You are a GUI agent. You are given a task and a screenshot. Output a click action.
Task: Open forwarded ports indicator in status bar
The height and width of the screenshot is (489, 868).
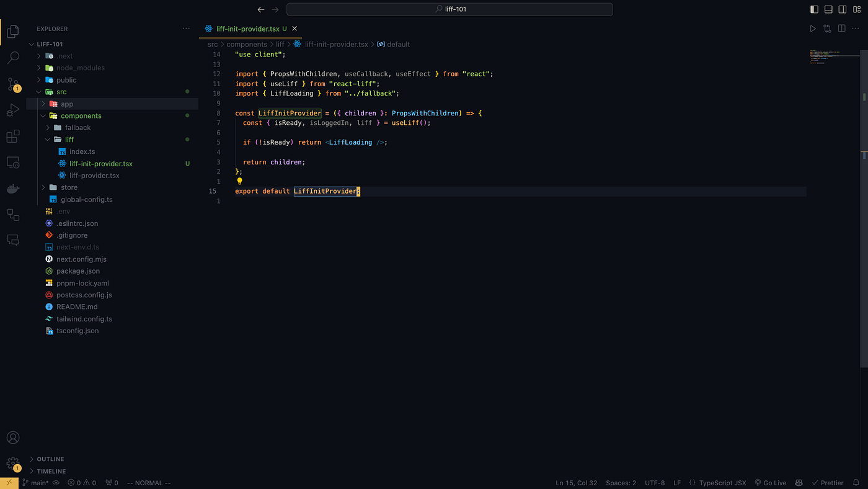click(112, 483)
